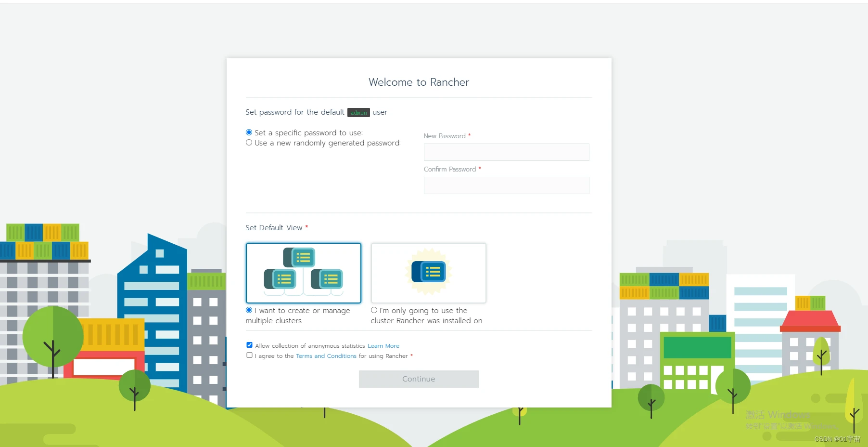Pick the multiple clusters view card
Screen dimensions: 868x447
(303, 273)
